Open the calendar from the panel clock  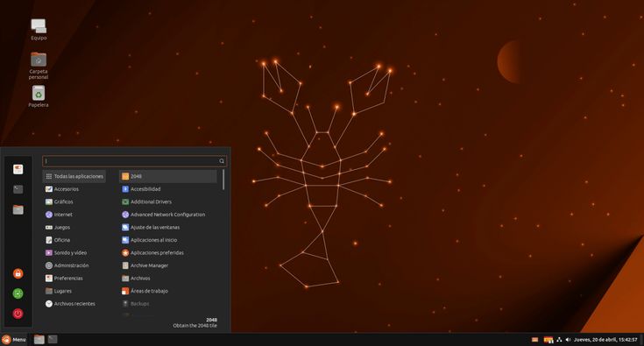coord(605,340)
